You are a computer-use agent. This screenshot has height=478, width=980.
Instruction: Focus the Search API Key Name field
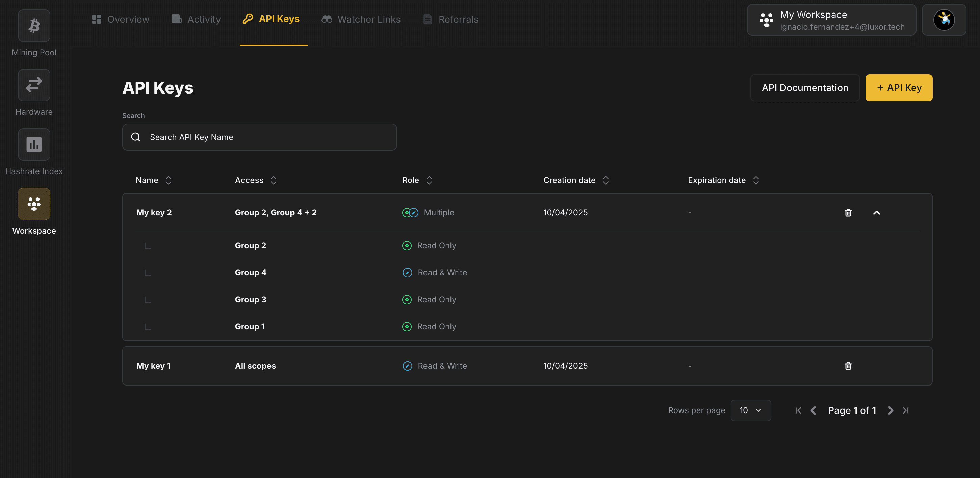259,137
